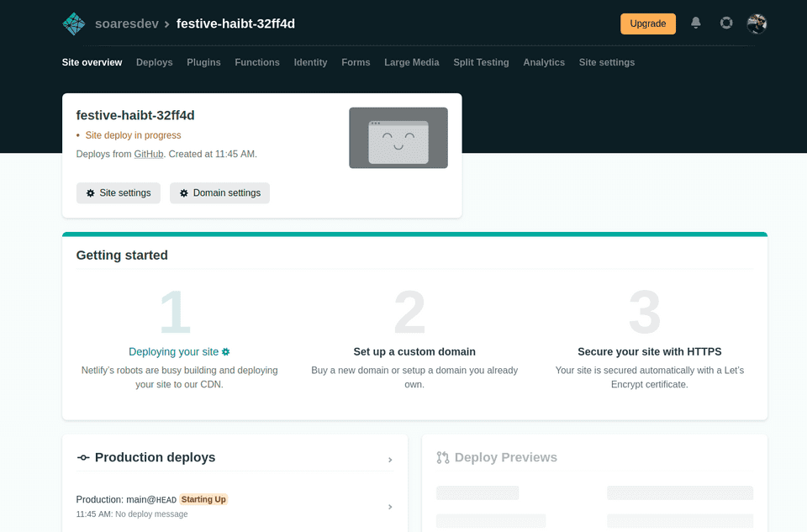The image size is (807, 532).
Task: Click the Deploying your site link
Action: tap(173, 352)
